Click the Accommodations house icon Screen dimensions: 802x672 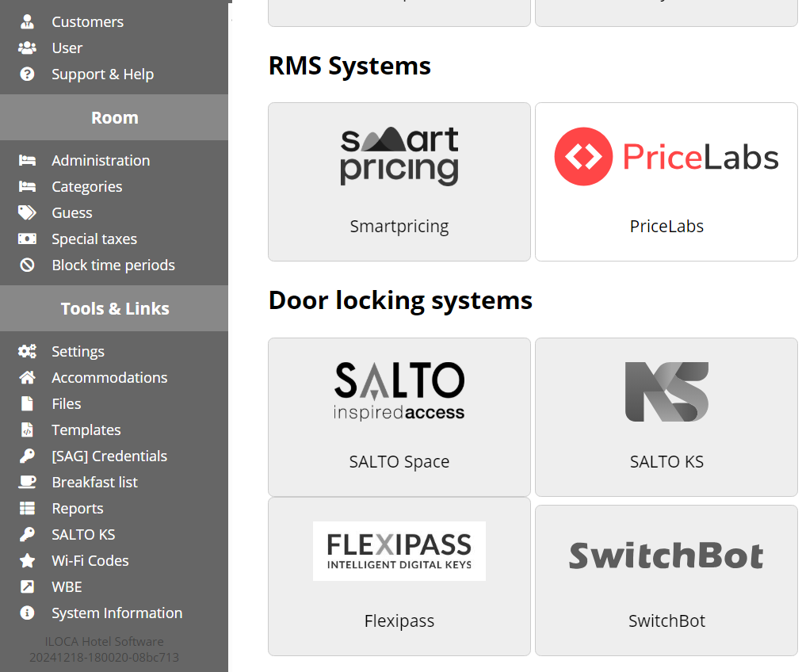pyautogui.click(x=27, y=377)
